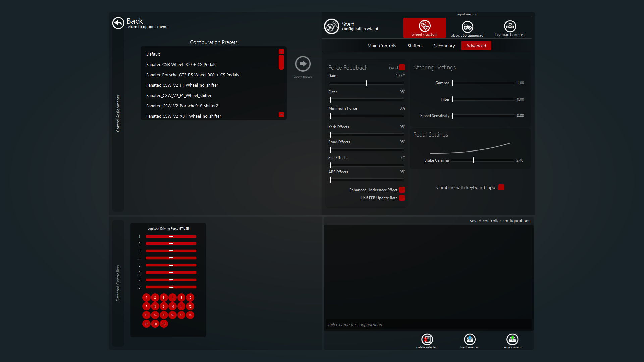This screenshot has width=644, height=362.
Task: Start the configuration wizard
Action: [331, 26]
